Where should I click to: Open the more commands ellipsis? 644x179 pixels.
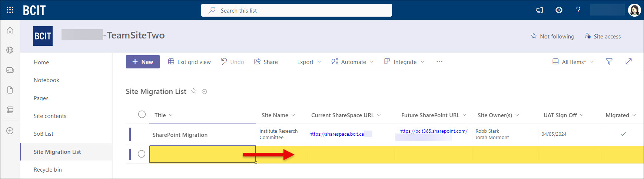(439, 62)
